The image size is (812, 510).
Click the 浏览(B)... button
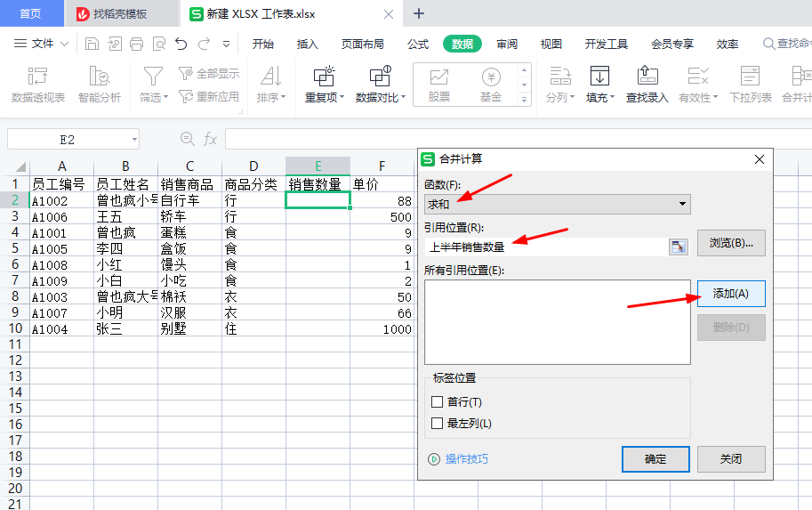(x=731, y=243)
